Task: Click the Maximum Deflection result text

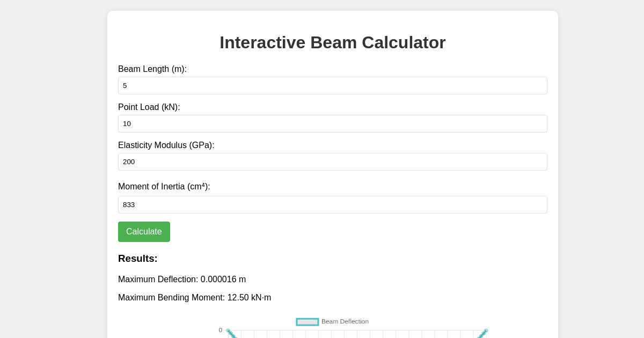Action: pos(182,279)
